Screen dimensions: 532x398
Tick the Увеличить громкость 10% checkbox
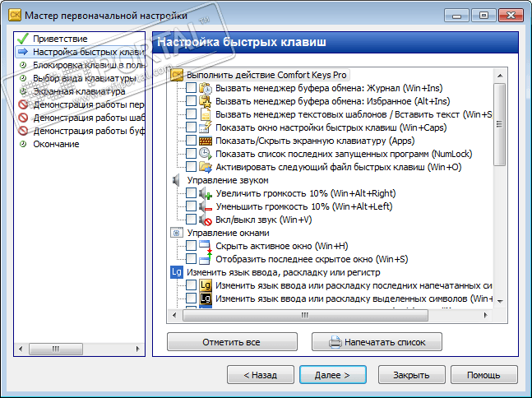coord(191,193)
